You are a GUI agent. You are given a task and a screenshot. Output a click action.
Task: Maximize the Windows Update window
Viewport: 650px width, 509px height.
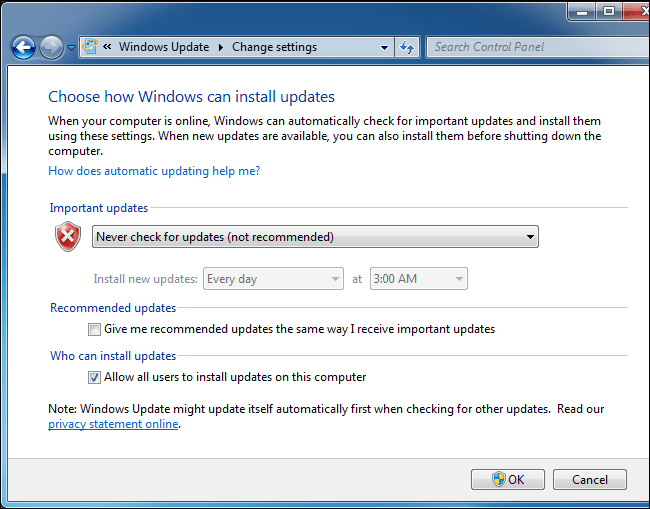609,11
